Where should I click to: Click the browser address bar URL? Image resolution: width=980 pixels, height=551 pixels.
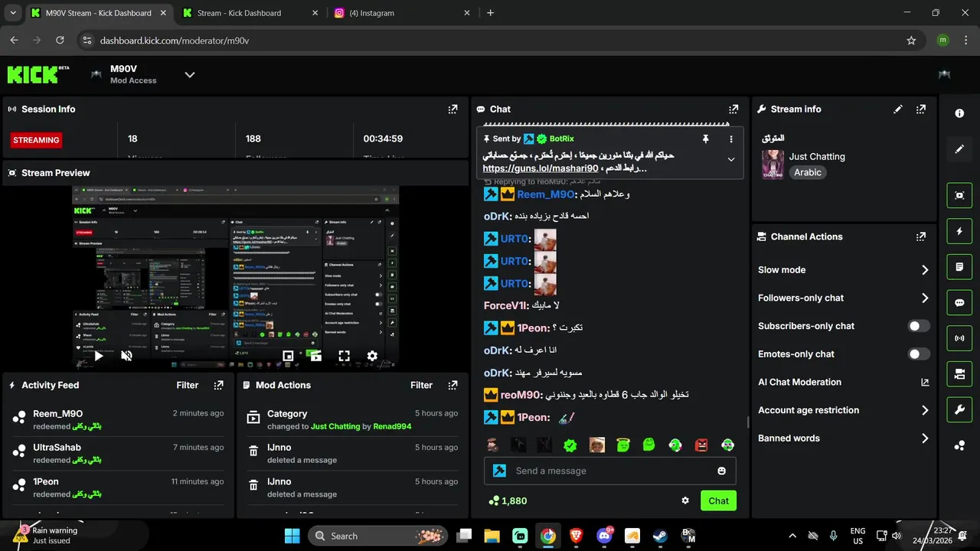click(175, 41)
